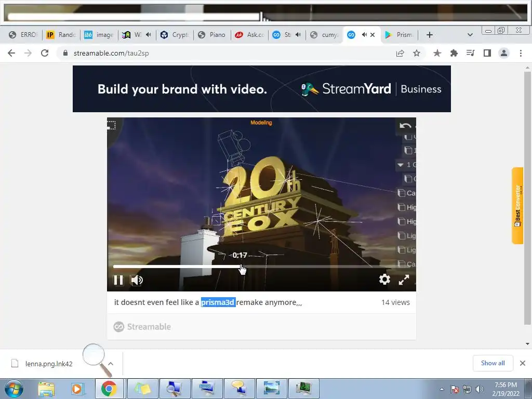532x399 pixels.
Task: Click the StreamYard Business banner ad
Action: click(x=262, y=89)
